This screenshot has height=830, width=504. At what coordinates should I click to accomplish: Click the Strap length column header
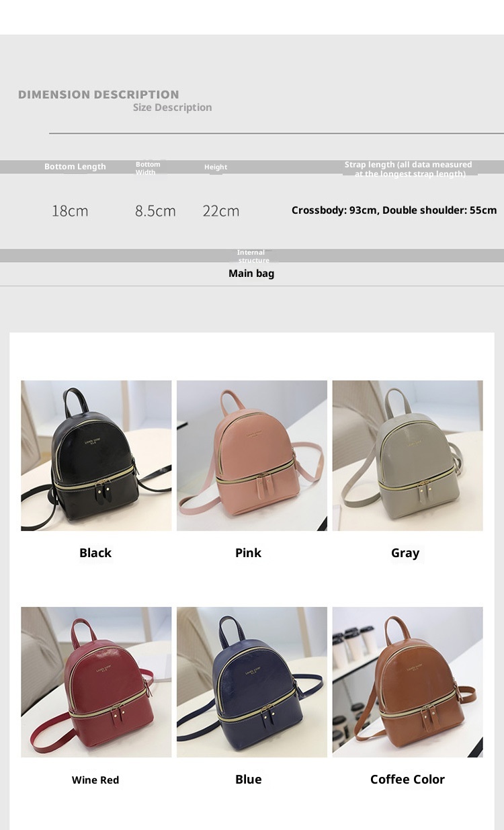pyautogui.click(x=409, y=169)
